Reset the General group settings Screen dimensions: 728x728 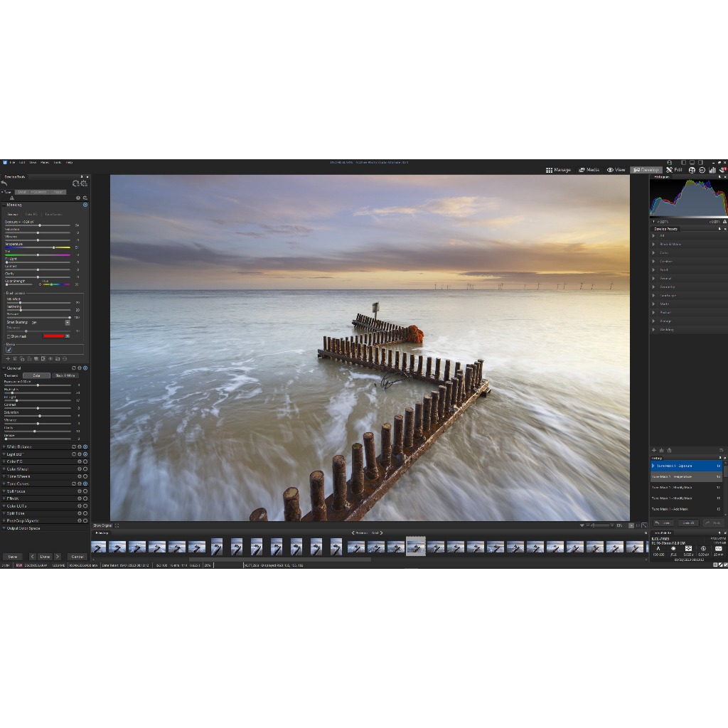[x=74, y=368]
